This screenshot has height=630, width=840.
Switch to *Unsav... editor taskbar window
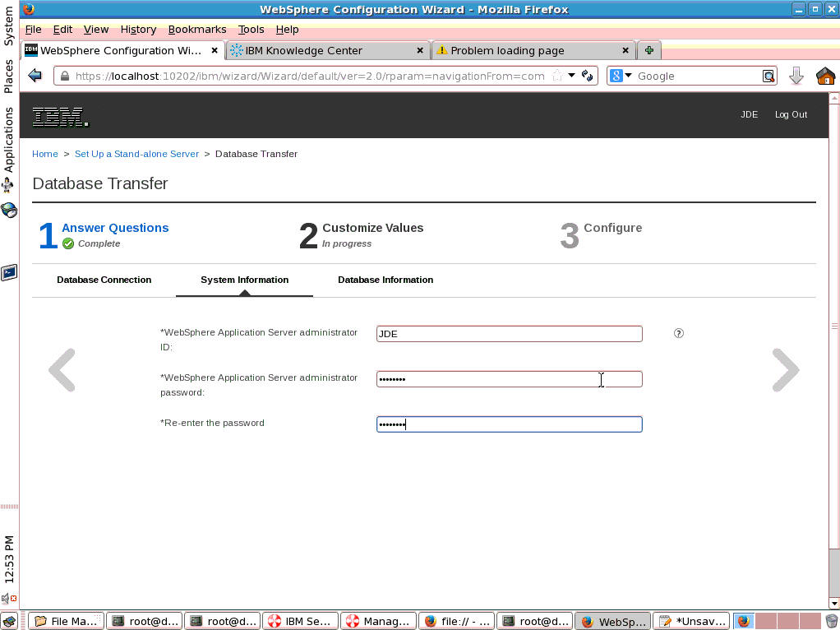[x=691, y=621]
